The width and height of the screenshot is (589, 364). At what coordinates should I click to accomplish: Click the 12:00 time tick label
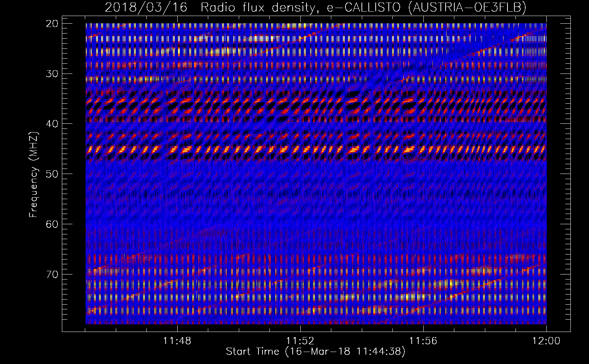546,341
